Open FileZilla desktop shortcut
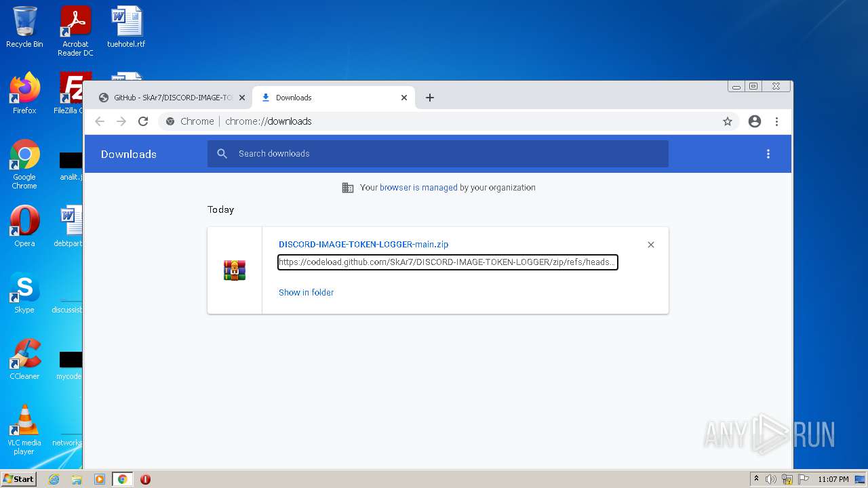This screenshot has height=488, width=868. pos(71,93)
